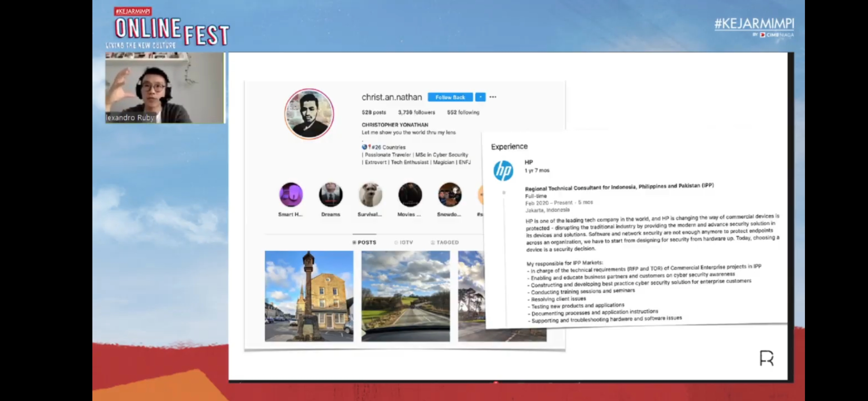This screenshot has height=401, width=868.
Task: Click the 'Extrovert | Tech Enthusiast' bio line
Action: 416,162
